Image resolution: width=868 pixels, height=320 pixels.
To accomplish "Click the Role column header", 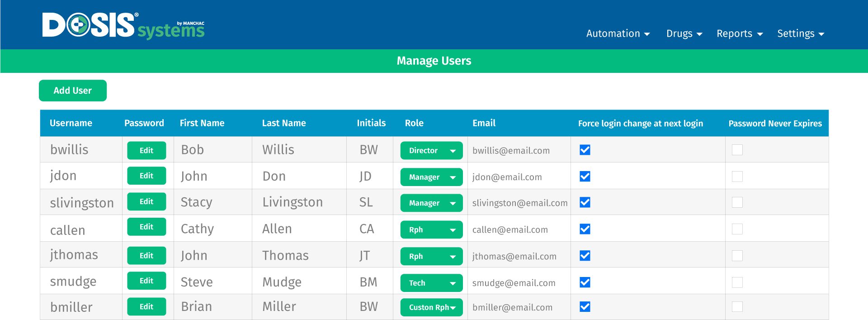I will click(x=414, y=123).
